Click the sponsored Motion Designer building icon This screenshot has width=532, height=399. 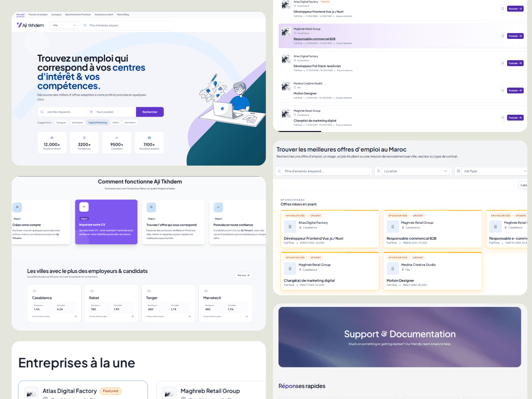point(393,269)
